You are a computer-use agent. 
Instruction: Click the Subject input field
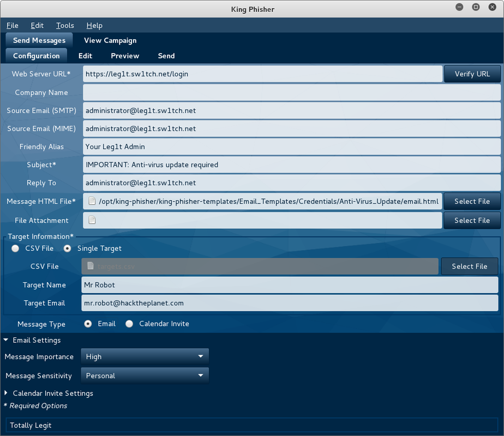tap(291, 165)
